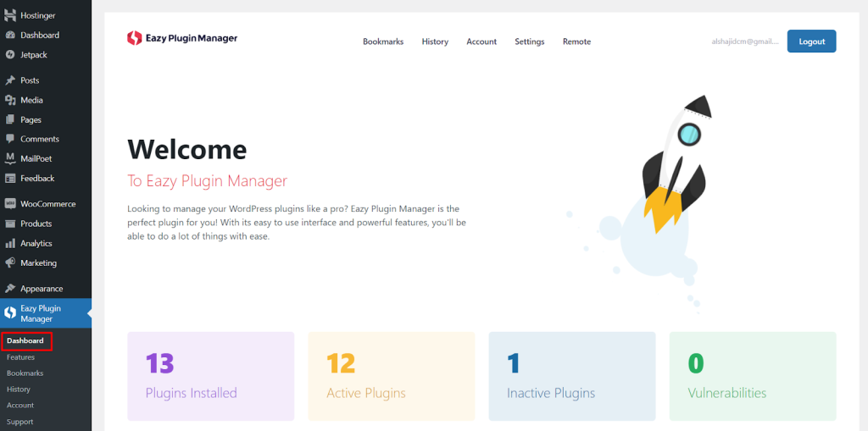Click the 13 Plugins Installed card
This screenshot has width=868, height=431.
pyautogui.click(x=211, y=376)
